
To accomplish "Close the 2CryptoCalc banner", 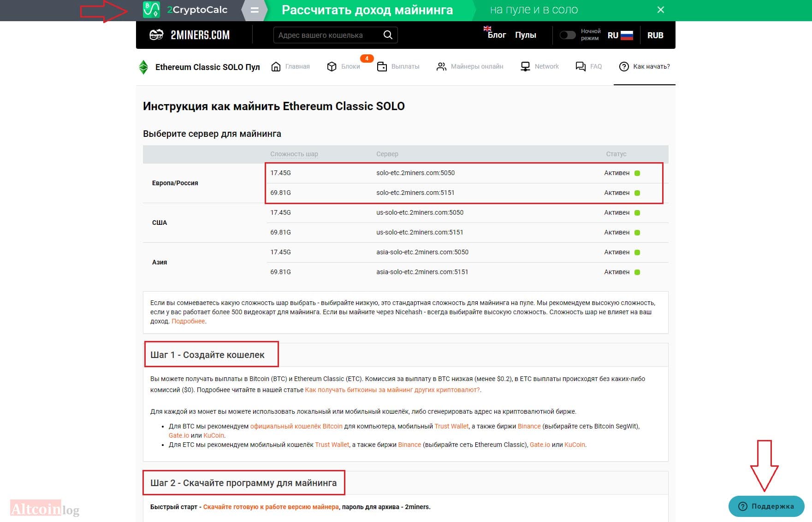I will (661, 10).
